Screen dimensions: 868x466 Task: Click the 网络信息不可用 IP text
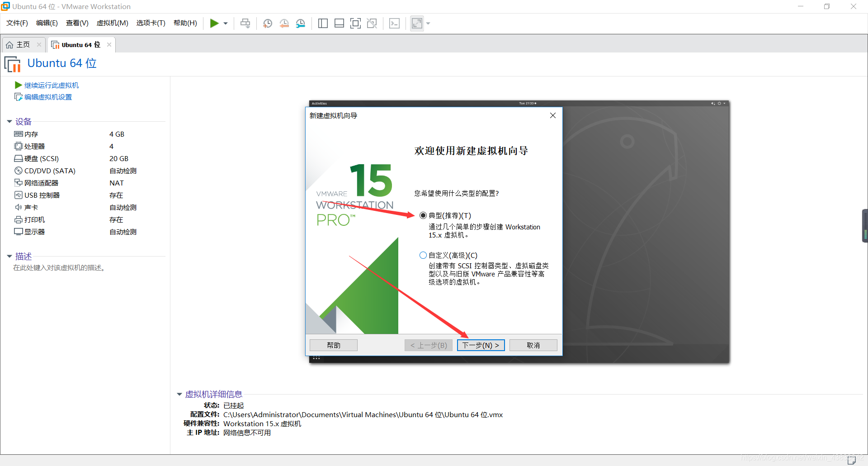tap(247, 433)
